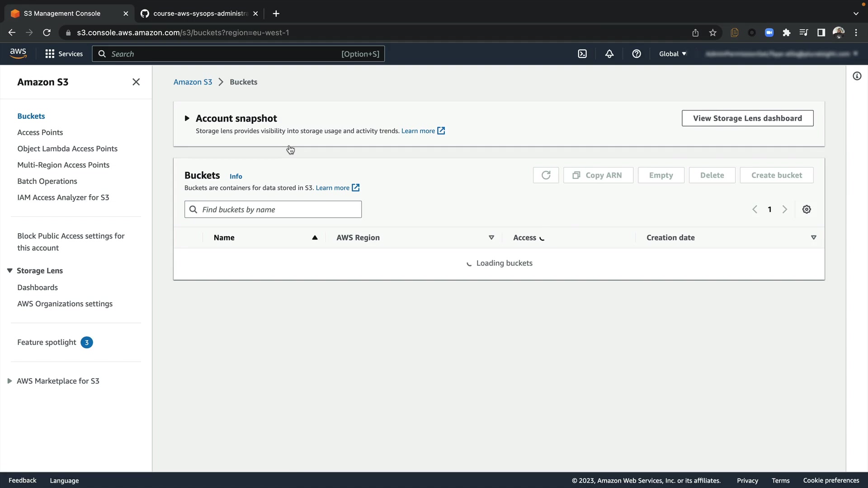Screen dimensions: 868x488
Task: Expand the Account snapshot section
Action: 187,118
